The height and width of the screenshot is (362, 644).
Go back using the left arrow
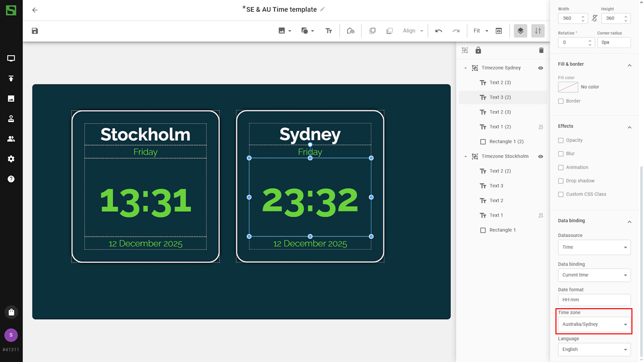tap(35, 10)
